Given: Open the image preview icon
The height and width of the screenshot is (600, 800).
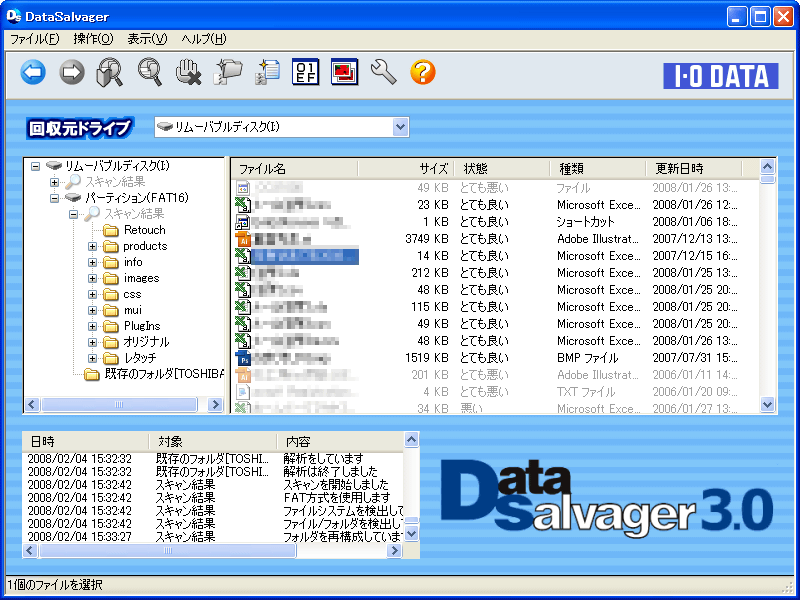Looking at the screenshot, I should coord(344,72).
